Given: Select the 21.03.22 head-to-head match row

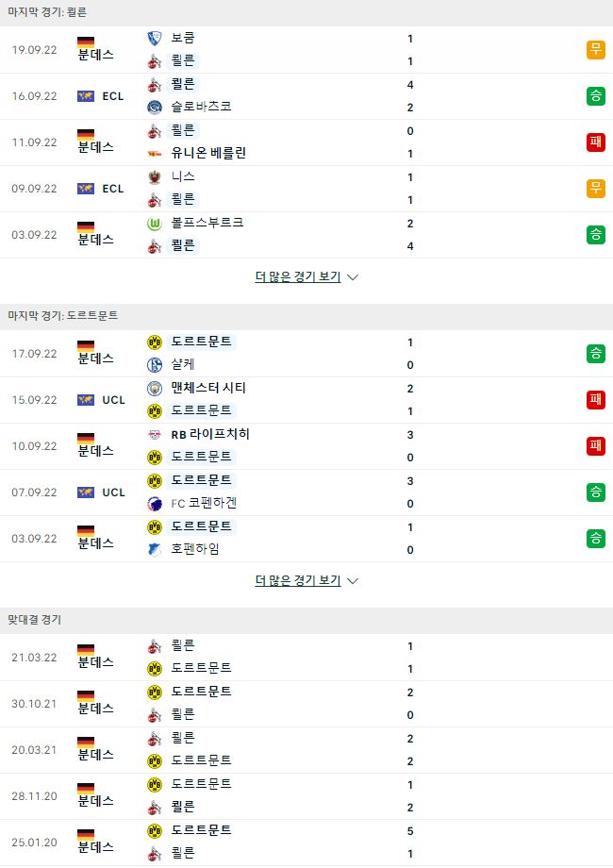Looking at the screenshot, I should pos(306,658).
